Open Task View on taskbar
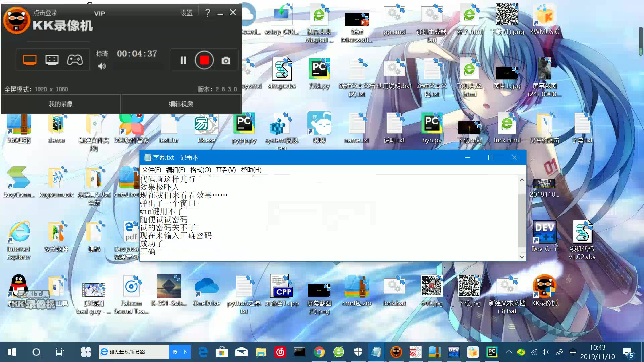 (x=60, y=352)
